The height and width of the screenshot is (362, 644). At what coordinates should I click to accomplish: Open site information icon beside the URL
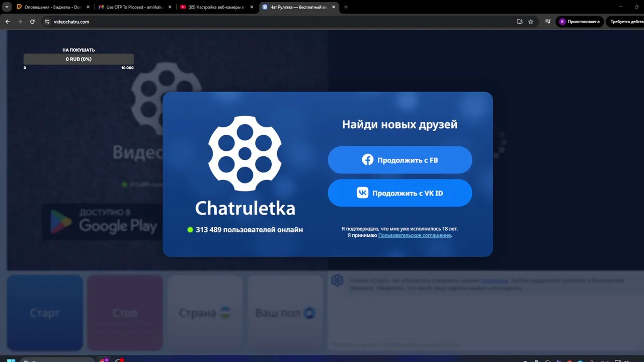point(47,22)
